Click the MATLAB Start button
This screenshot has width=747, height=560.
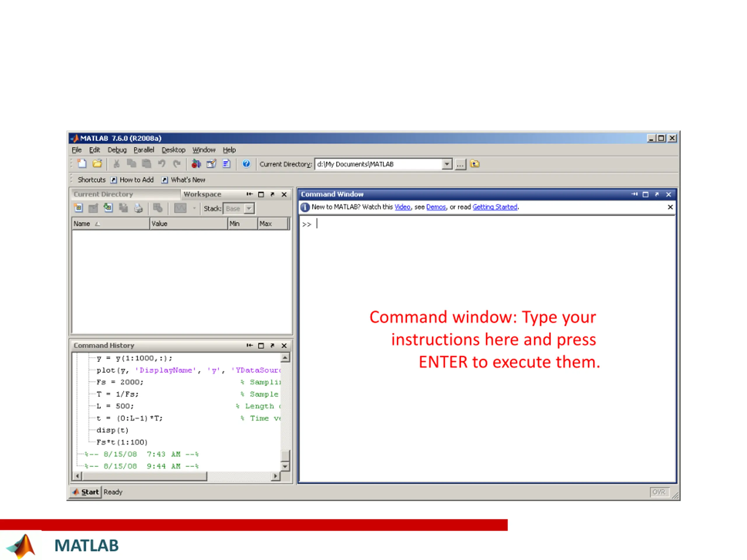[86, 492]
